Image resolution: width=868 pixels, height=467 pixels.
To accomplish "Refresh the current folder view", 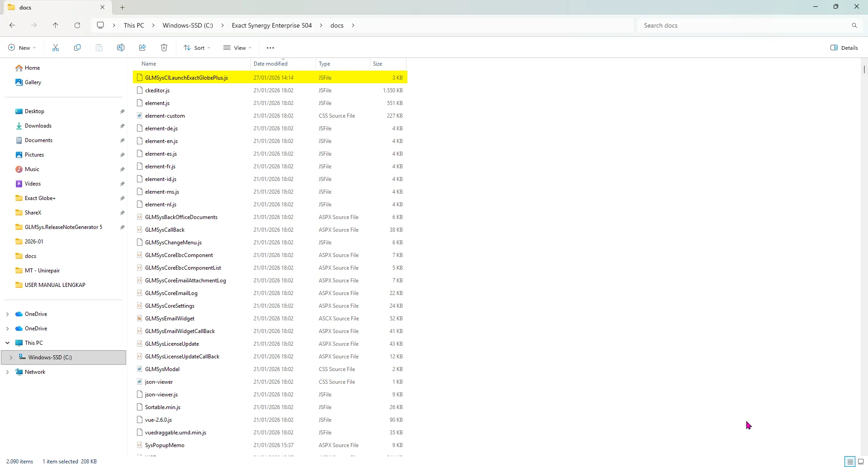I will pyautogui.click(x=77, y=25).
